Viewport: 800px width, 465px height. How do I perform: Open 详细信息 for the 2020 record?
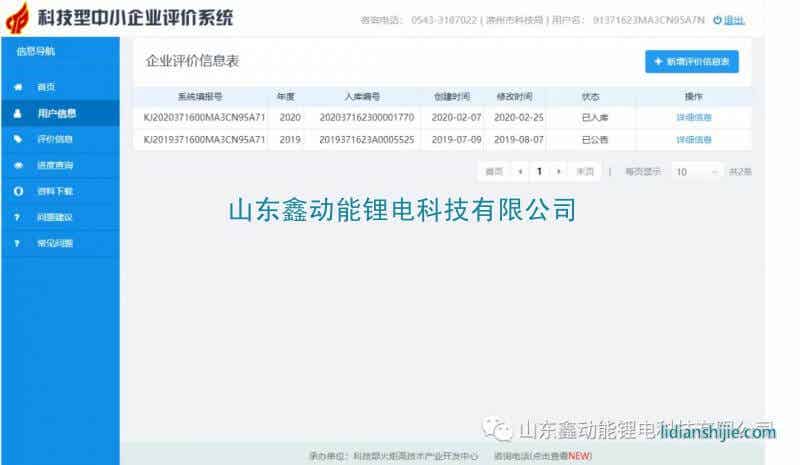click(x=694, y=117)
